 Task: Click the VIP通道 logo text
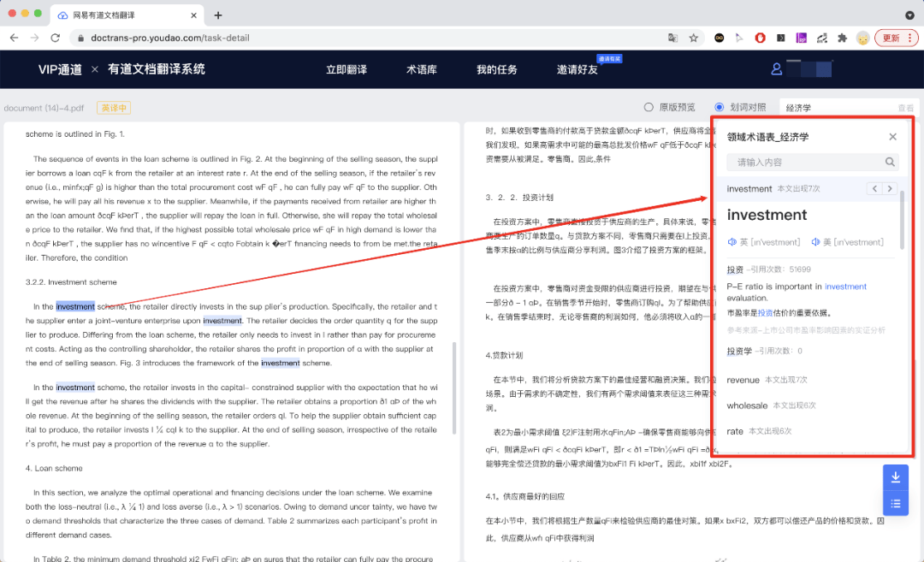point(60,69)
